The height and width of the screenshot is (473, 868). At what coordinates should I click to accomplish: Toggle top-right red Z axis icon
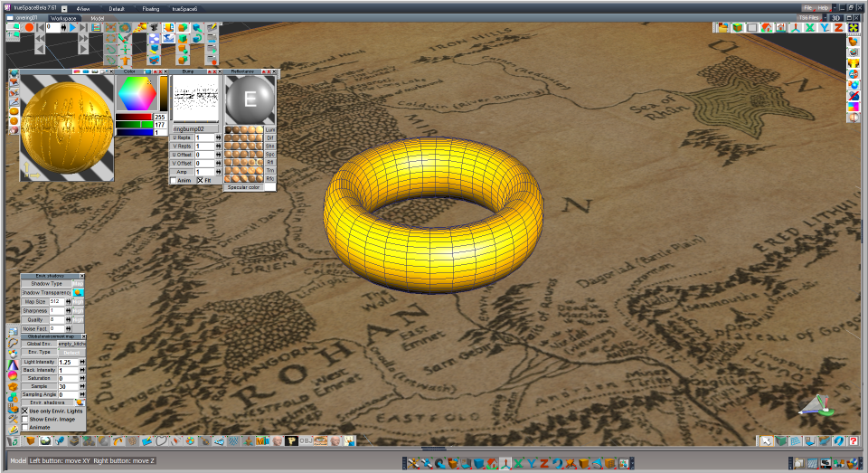839,28
